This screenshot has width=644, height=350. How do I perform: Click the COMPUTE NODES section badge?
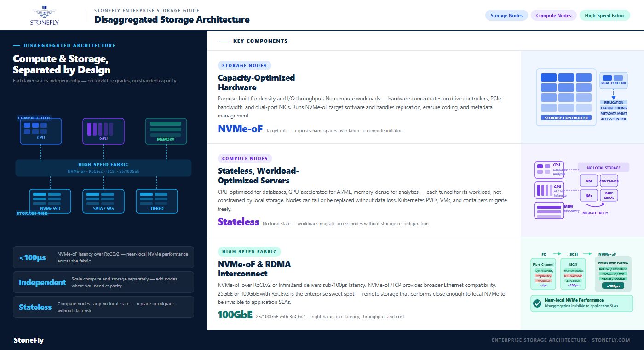(x=245, y=159)
